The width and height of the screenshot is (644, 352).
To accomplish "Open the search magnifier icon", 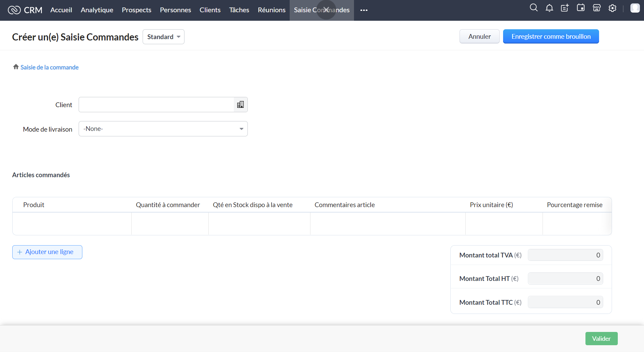I will click(x=533, y=8).
